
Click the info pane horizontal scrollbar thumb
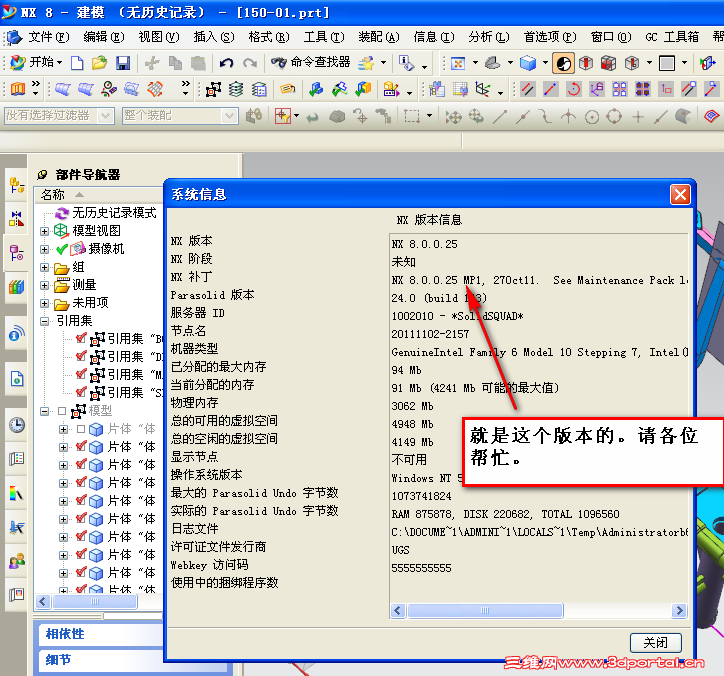(x=485, y=610)
